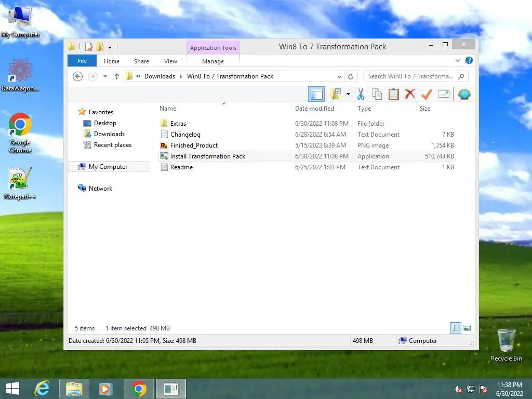Image resolution: width=532 pixels, height=399 pixels.
Task: Open the recent locations dropdown arrow
Action: pyautogui.click(x=105, y=76)
